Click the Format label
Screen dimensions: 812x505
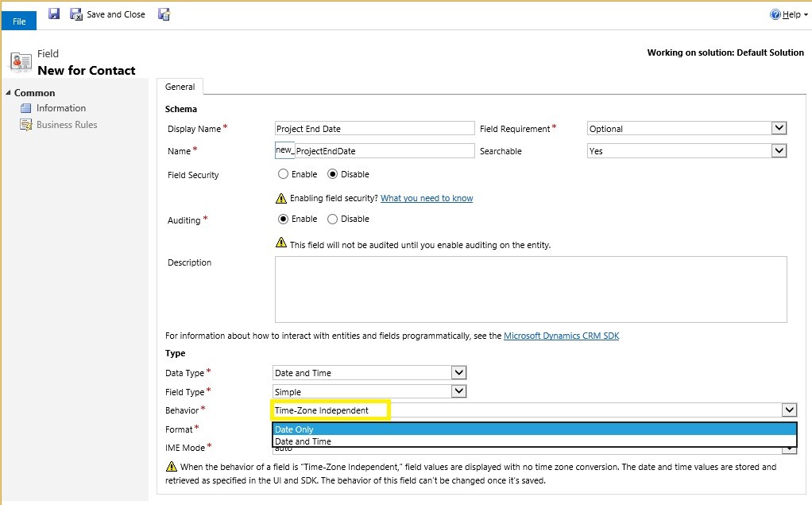[x=179, y=429]
